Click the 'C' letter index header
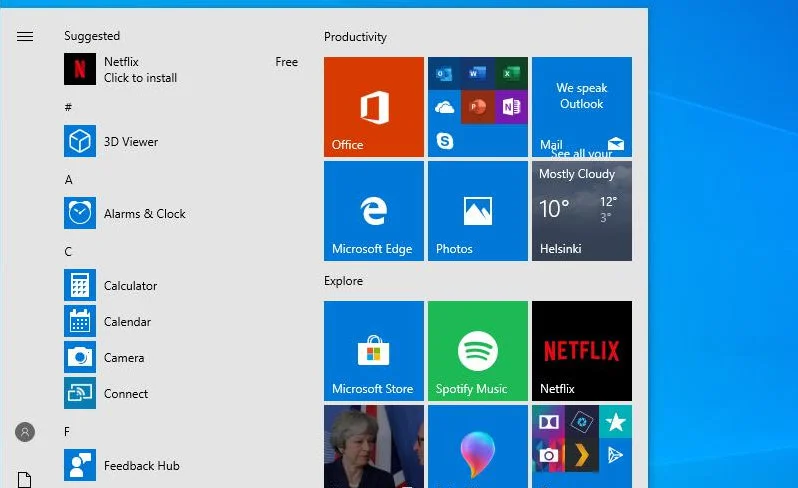The image size is (798, 488). click(x=68, y=251)
